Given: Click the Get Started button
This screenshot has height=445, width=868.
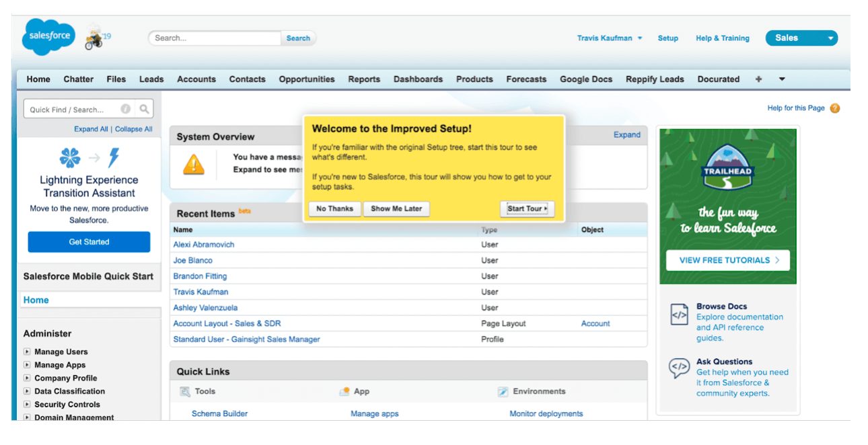Looking at the screenshot, I should (x=89, y=242).
